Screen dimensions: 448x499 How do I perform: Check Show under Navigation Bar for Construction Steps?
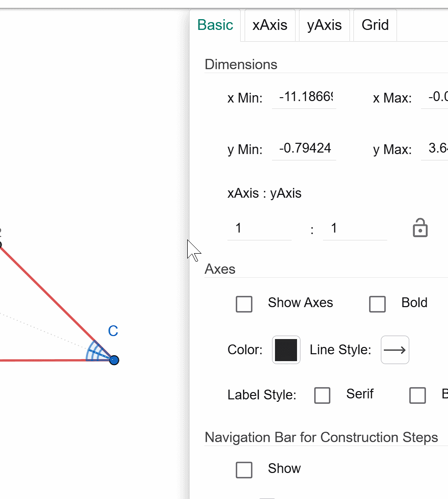244,470
